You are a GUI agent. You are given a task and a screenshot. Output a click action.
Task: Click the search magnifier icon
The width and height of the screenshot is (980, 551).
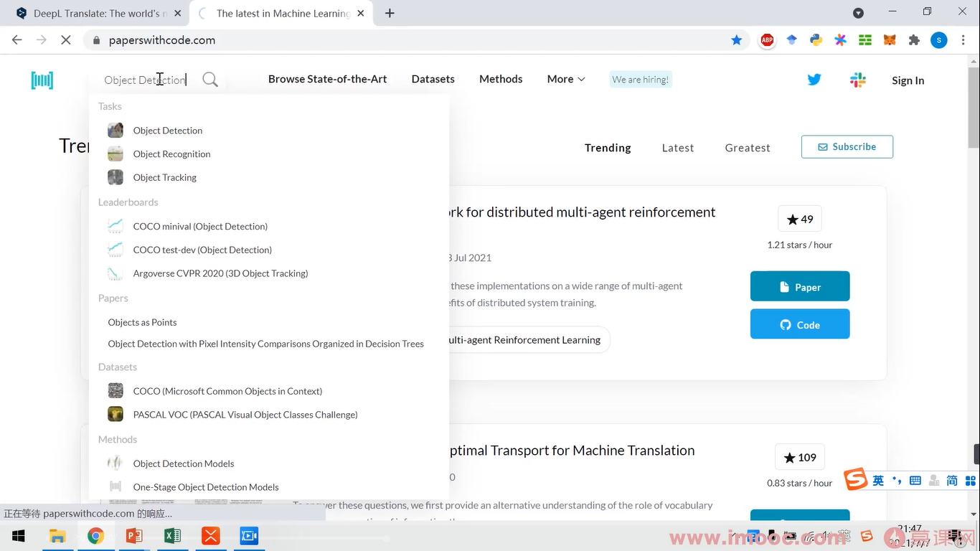(x=210, y=80)
